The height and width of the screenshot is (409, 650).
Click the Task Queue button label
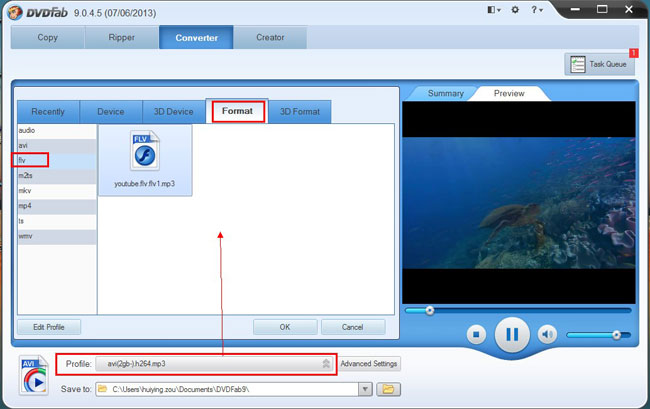pyautogui.click(x=608, y=64)
